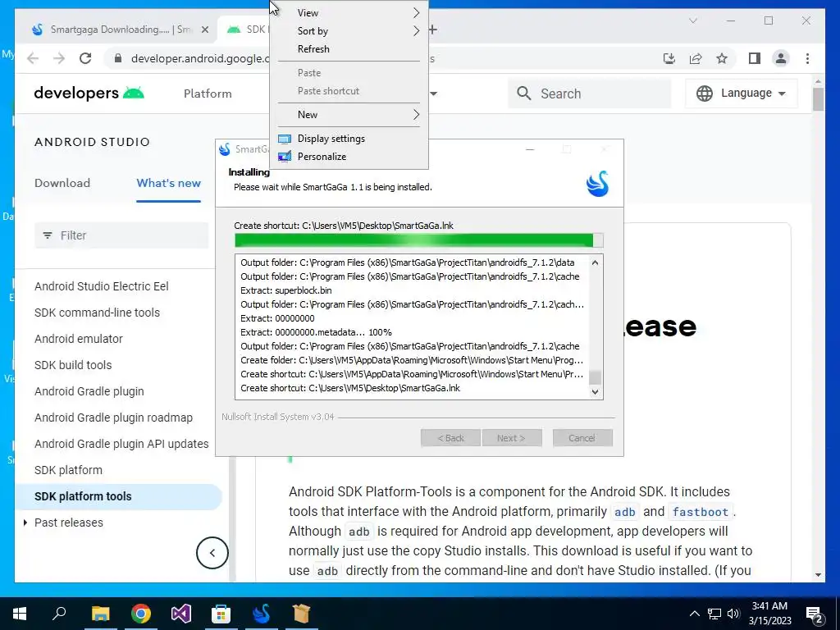Collapse sidebar with circled arrow button
The width and height of the screenshot is (840, 630).
click(x=212, y=553)
